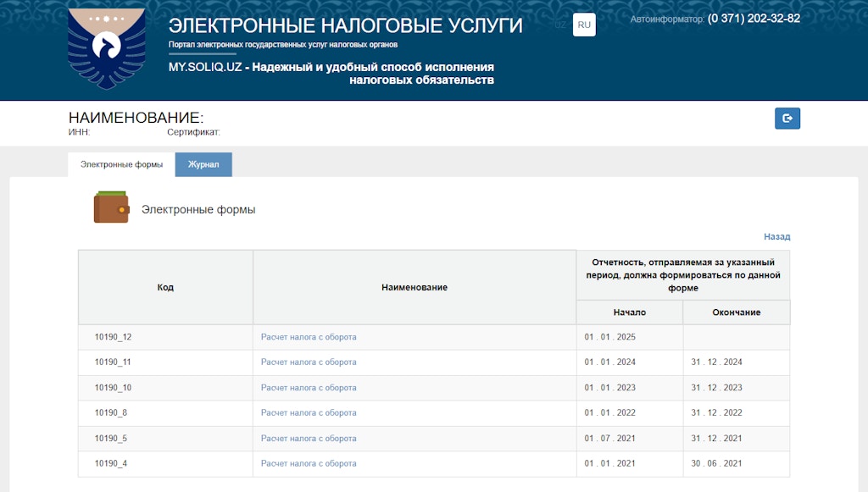Click the autoinformer phone number (0 371) 202-32-82
Image resolution: width=868 pixels, height=492 pixels.
(754, 18)
